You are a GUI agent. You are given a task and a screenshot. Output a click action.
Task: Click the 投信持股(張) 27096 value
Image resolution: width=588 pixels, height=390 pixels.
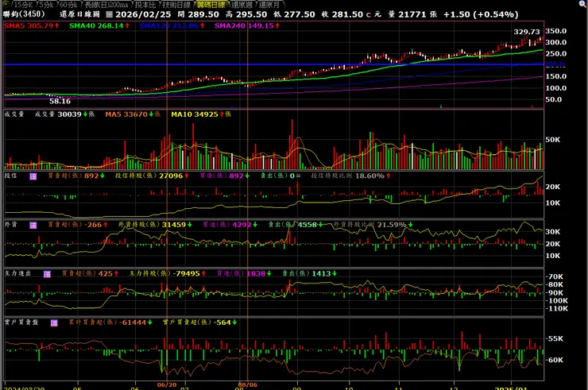pyautogui.click(x=152, y=176)
